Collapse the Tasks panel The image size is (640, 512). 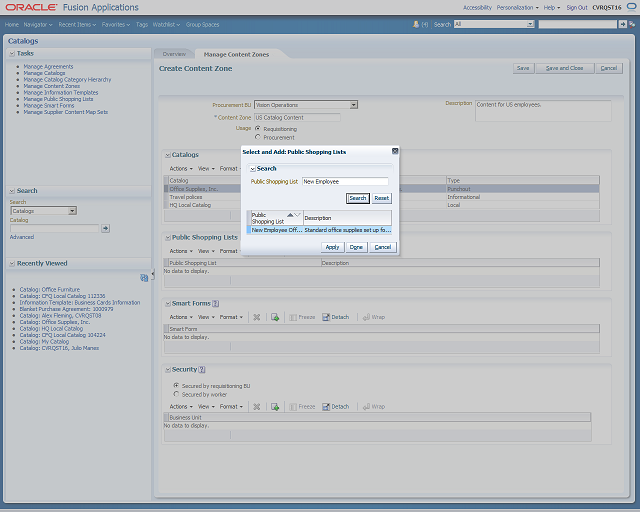tap(12, 53)
